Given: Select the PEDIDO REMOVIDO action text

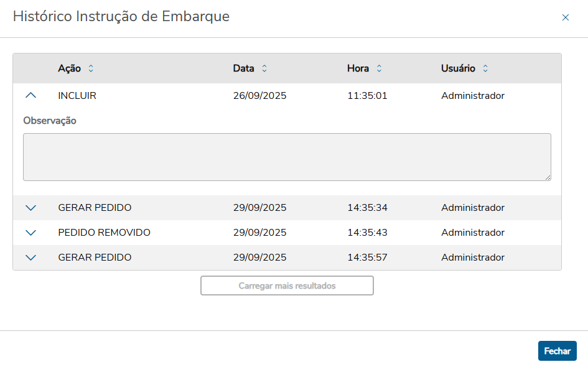Looking at the screenshot, I should (104, 233).
